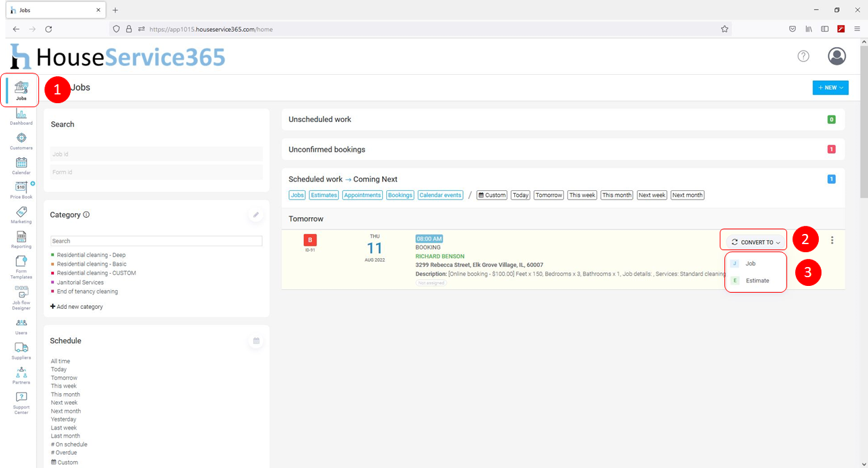Focus the Form id search field
The width and height of the screenshot is (868, 468).
point(156,173)
